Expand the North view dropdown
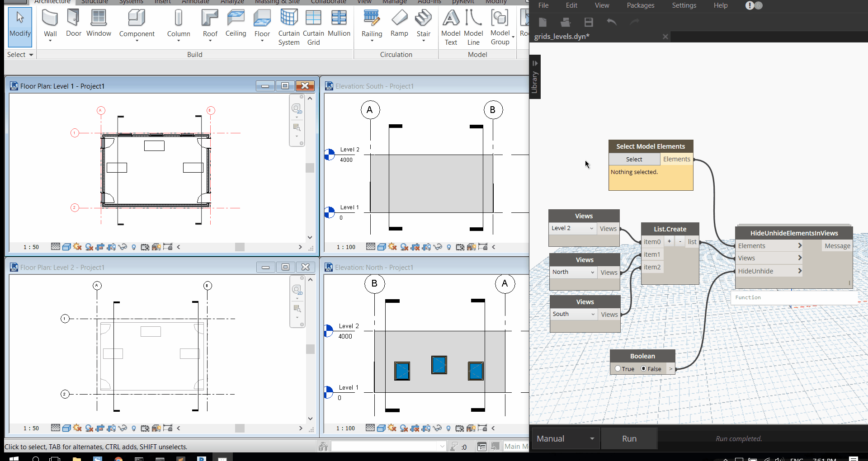 point(573,272)
